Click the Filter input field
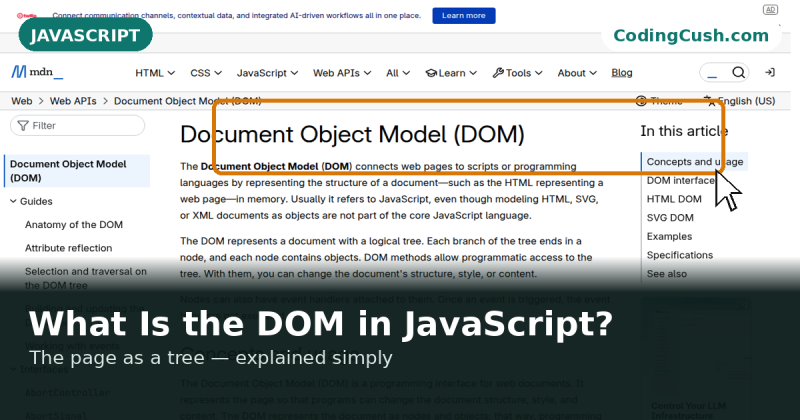 click(x=78, y=126)
